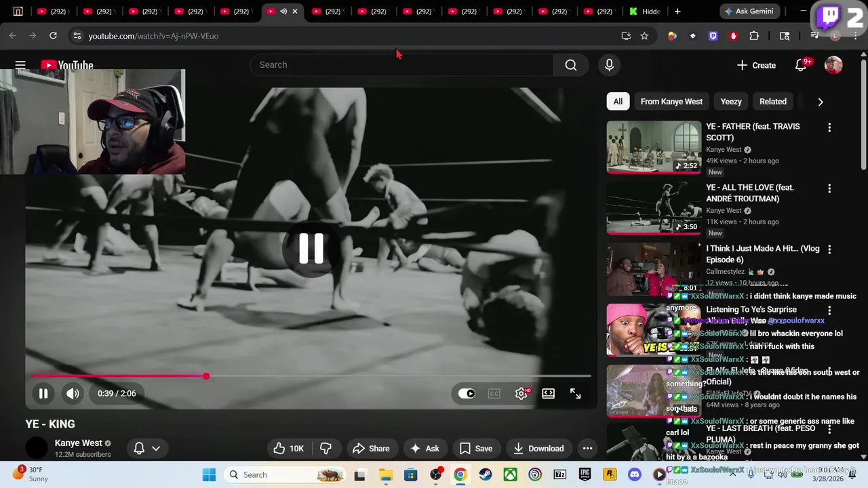Open the Rockstar Games launcher taskbar icon
868x488 pixels.
point(610,474)
